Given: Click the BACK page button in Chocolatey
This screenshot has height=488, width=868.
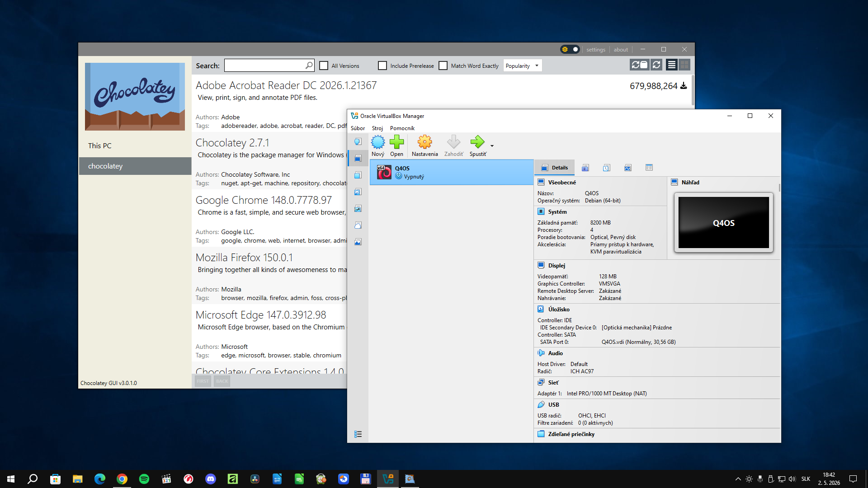Looking at the screenshot, I should [222, 381].
